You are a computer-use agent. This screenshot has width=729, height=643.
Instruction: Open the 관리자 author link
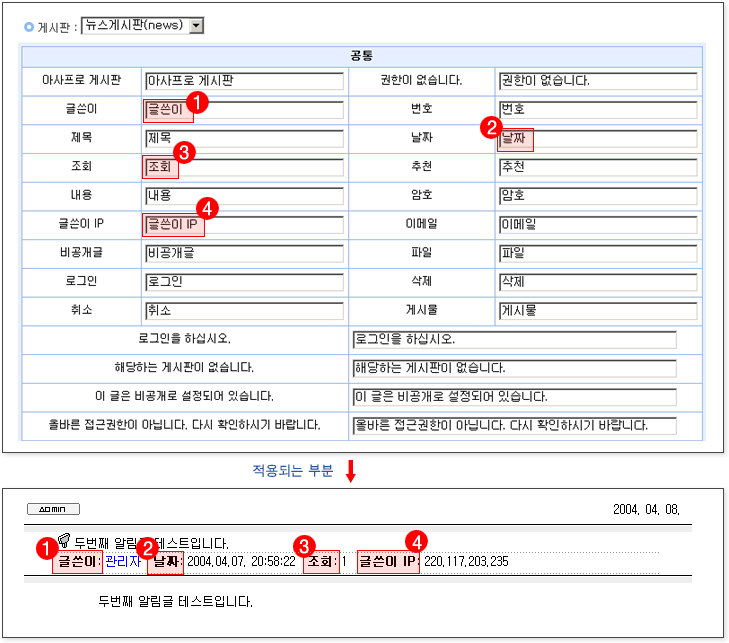(123, 562)
